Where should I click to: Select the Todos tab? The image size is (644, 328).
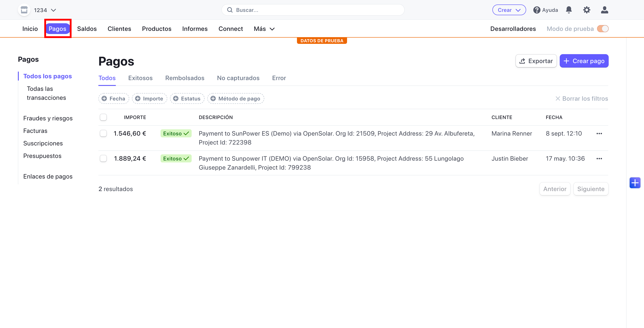pos(107,78)
